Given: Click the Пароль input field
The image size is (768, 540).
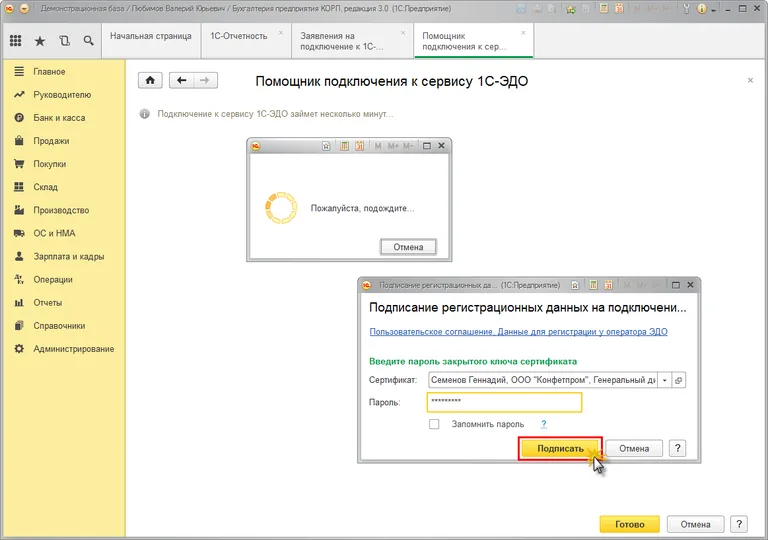Looking at the screenshot, I should coord(503,402).
